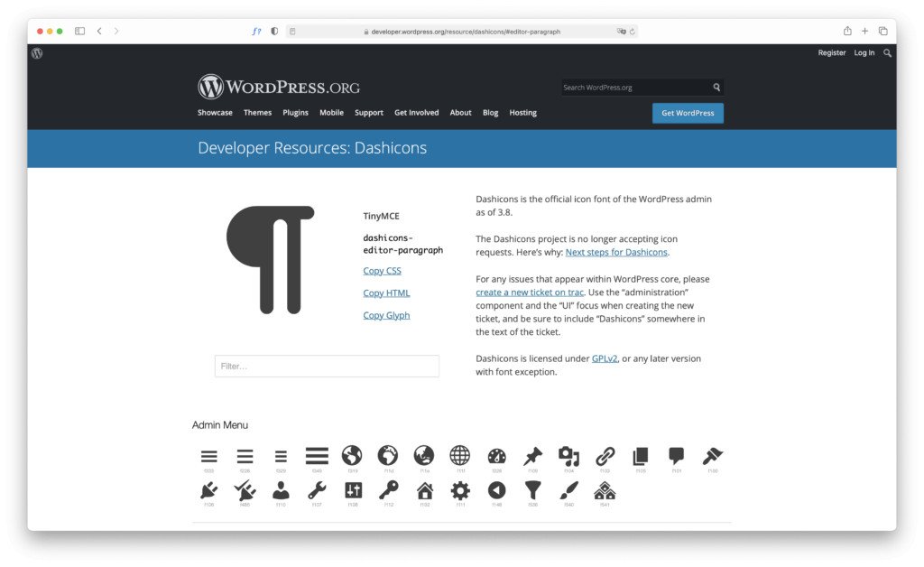The width and height of the screenshot is (924, 567).
Task: Select the admin-comments speech bubble icon
Action: pos(676,455)
